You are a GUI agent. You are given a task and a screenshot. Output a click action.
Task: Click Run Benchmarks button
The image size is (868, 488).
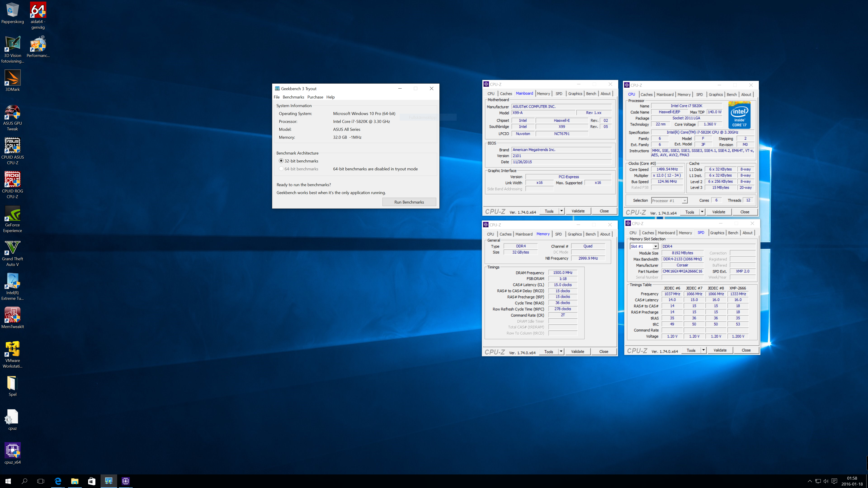pos(409,202)
